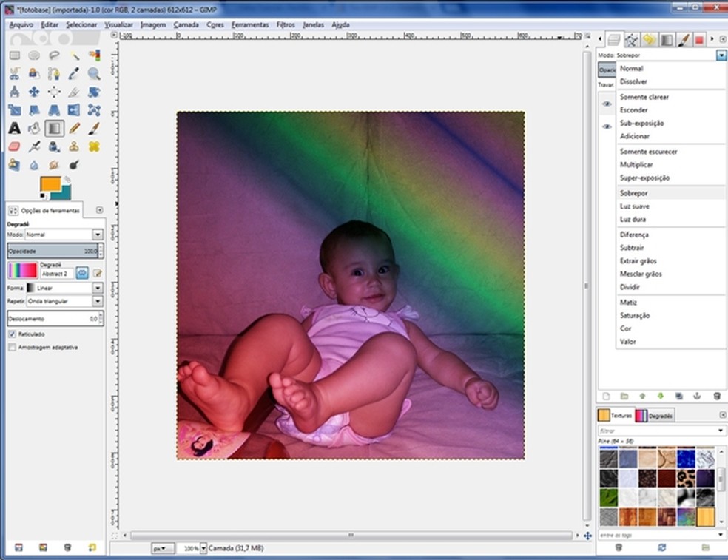Select the Color Picker eyedropper tool
728x560 pixels.
pos(74,73)
